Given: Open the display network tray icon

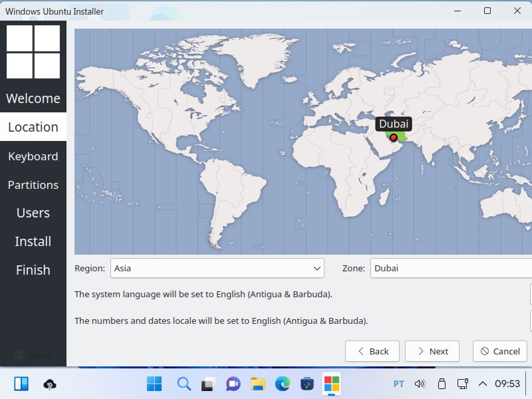Looking at the screenshot, I should pos(462,384).
